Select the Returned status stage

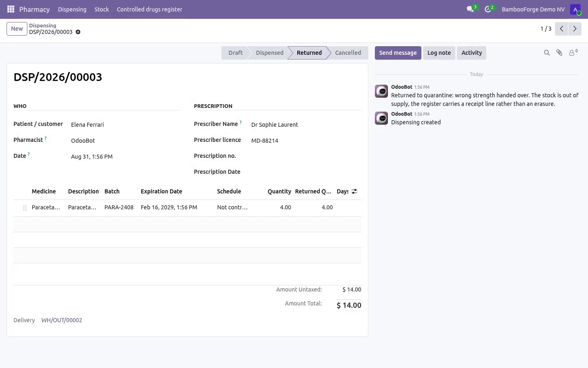pyautogui.click(x=309, y=53)
